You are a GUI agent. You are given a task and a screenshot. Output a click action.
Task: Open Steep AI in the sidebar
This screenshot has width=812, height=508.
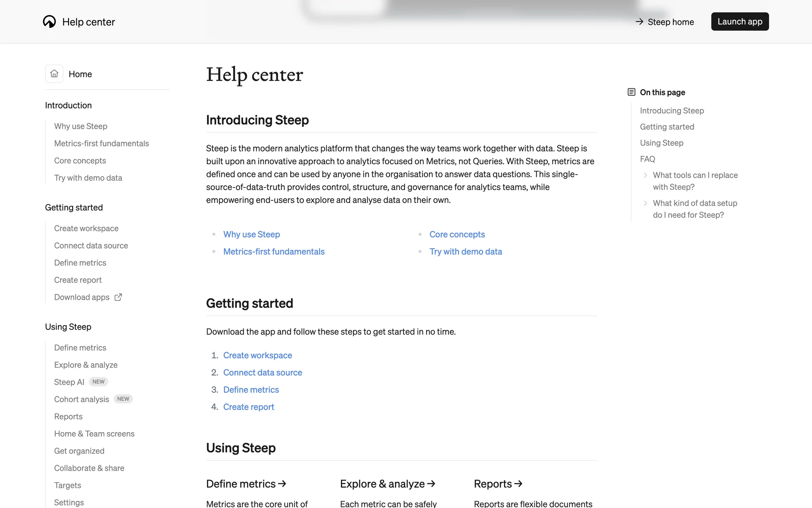tap(69, 382)
